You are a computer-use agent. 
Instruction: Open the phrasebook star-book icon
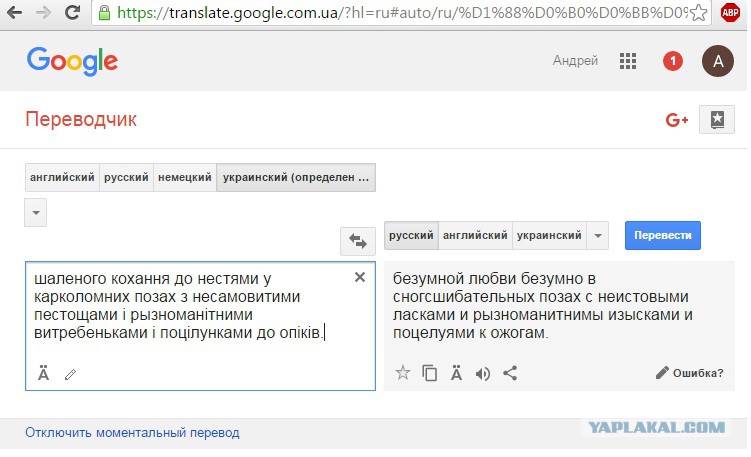tap(717, 119)
